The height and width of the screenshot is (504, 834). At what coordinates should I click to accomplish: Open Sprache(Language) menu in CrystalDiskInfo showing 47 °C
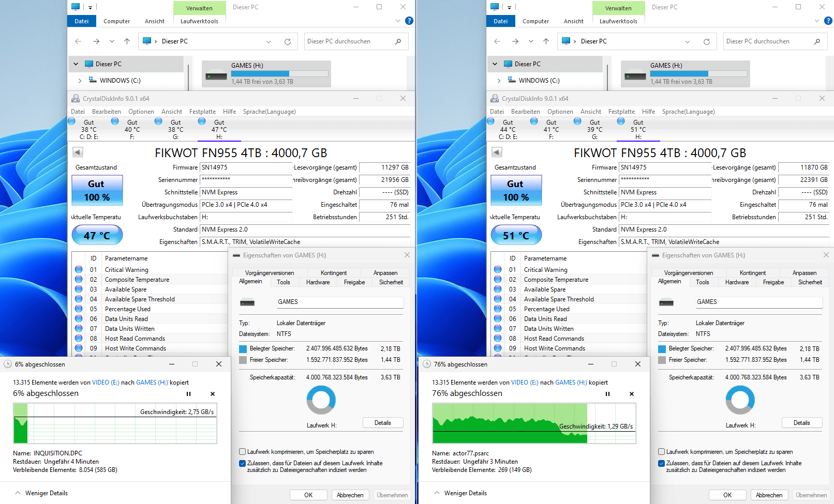click(270, 112)
